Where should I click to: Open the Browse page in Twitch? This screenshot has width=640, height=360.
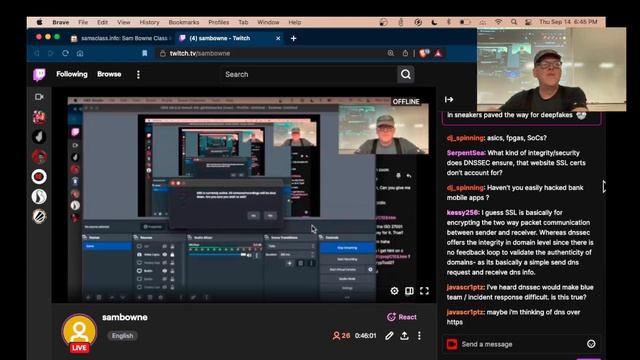(x=109, y=74)
